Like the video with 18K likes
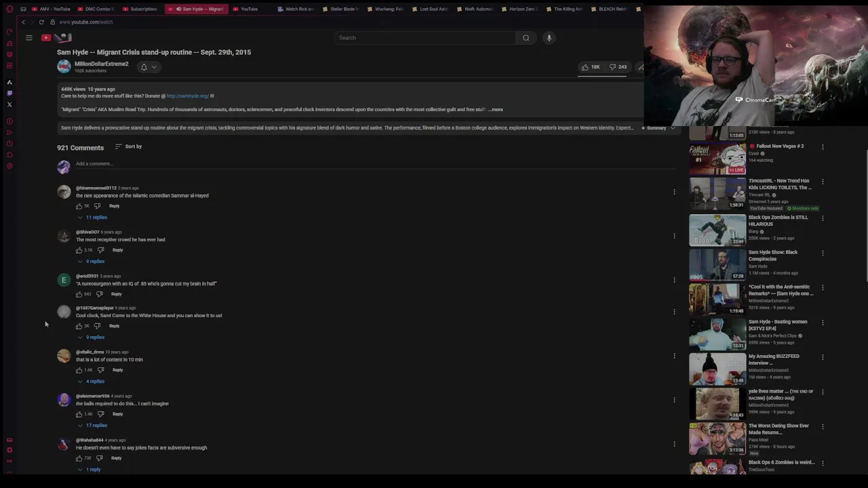 [591, 67]
